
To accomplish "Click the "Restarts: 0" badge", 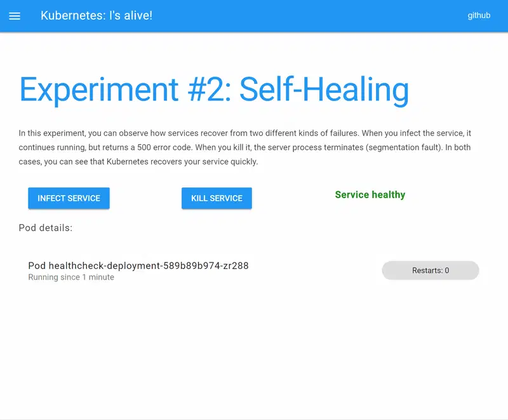I will tap(431, 270).
